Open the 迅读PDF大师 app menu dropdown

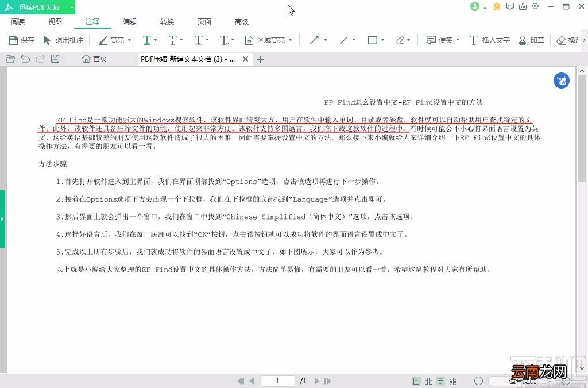point(71,7)
